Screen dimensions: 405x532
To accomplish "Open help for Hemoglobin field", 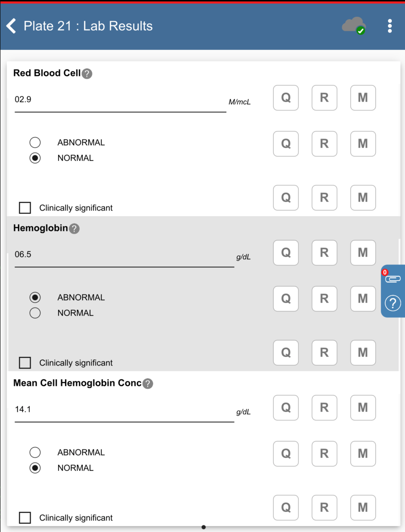I will pyautogui.click(x=74, y=229).
